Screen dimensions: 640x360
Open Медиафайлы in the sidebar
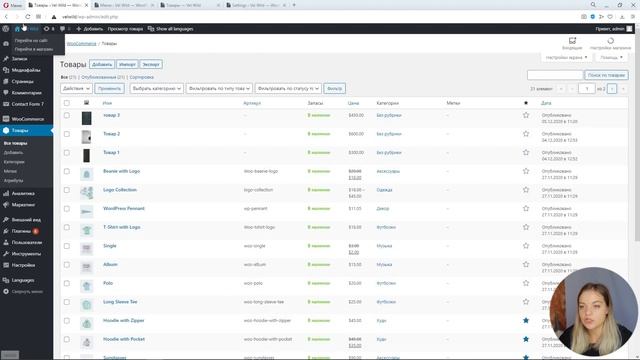click(x=26, y=70)
